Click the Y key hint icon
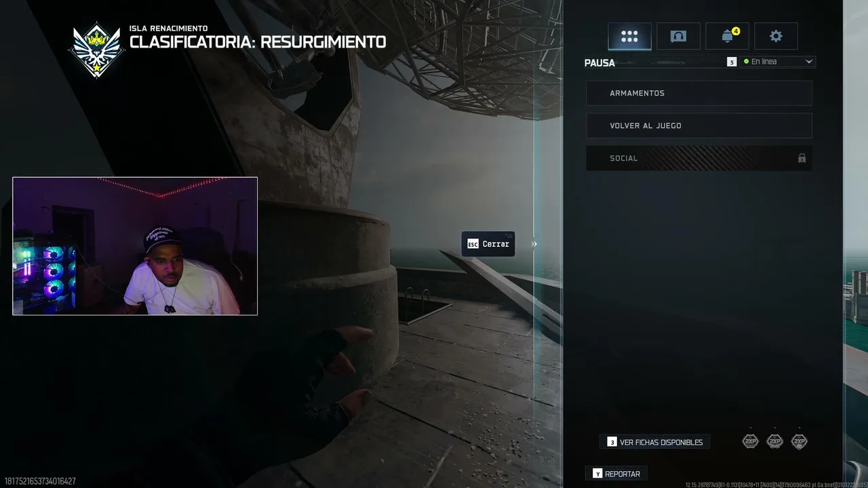 [x=597, y=474]
